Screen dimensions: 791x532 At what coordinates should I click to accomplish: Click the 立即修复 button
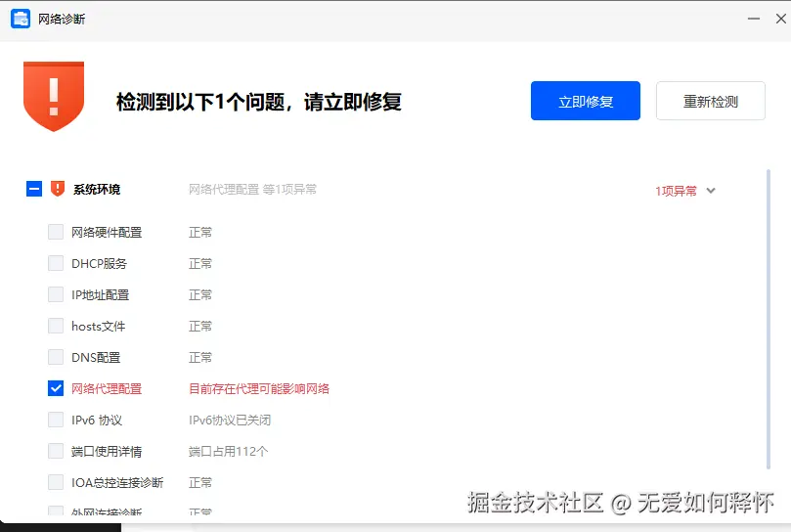coord(585,101)
